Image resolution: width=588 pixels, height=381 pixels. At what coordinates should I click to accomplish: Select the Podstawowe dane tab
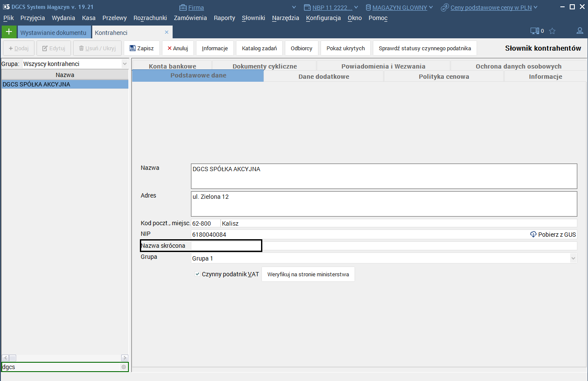coord(198,75)
